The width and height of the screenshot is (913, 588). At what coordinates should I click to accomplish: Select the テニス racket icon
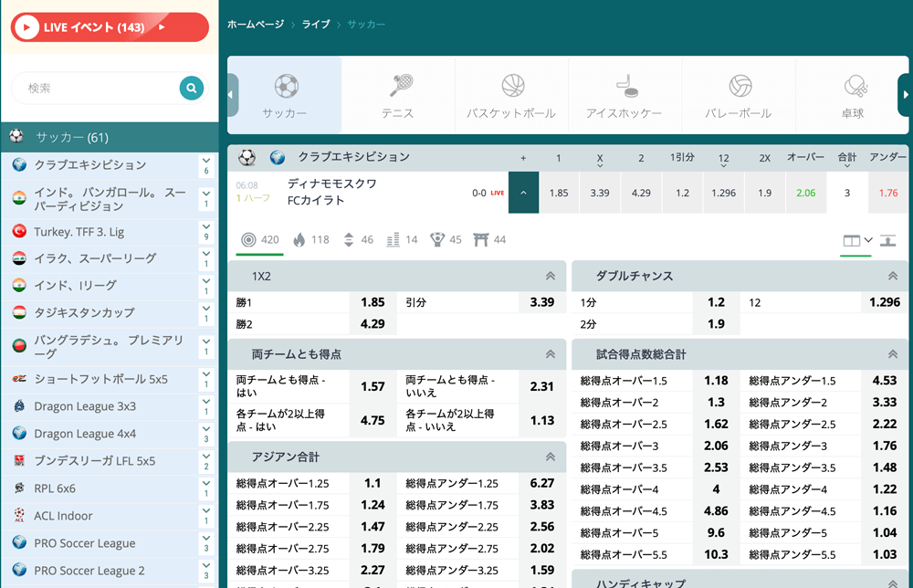point(399,86)
